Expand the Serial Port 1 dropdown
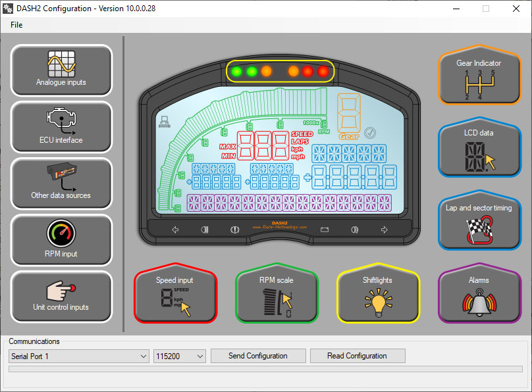The image size is (532, 392). (x=79, y=356)
